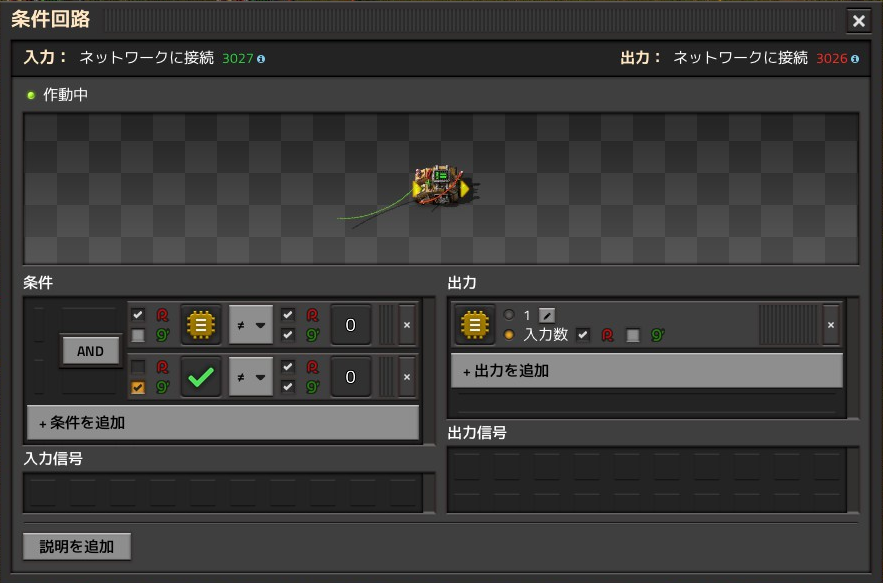Viewport: 883px width, 583px height.
Task: Uncheck orange green-wire box in second condition
Action: [138, 387]
